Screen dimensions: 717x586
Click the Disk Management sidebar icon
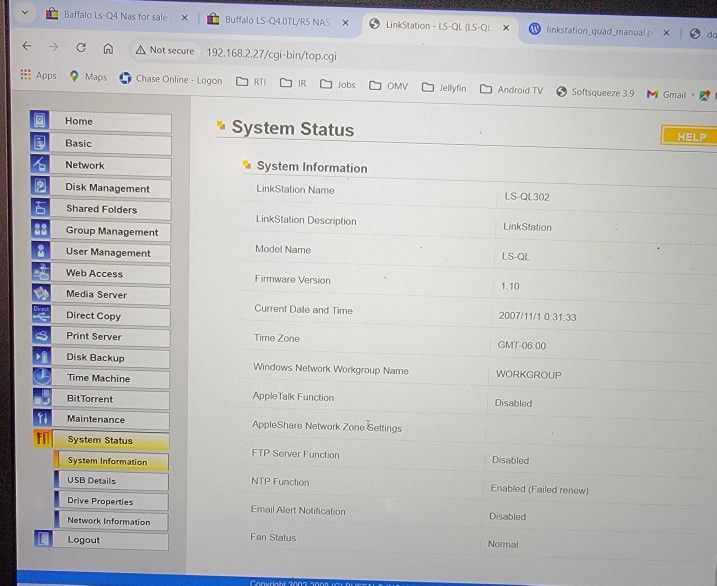point(40,186)
